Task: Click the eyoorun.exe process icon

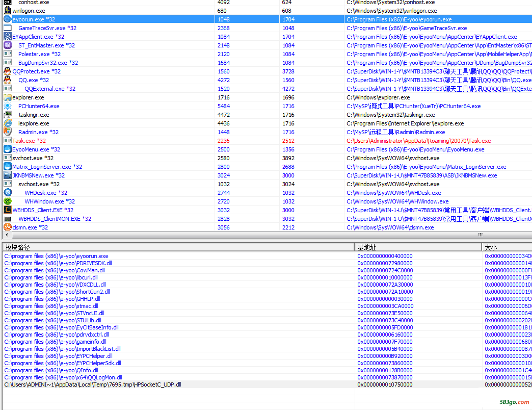Action: click(x=8, y=19)
